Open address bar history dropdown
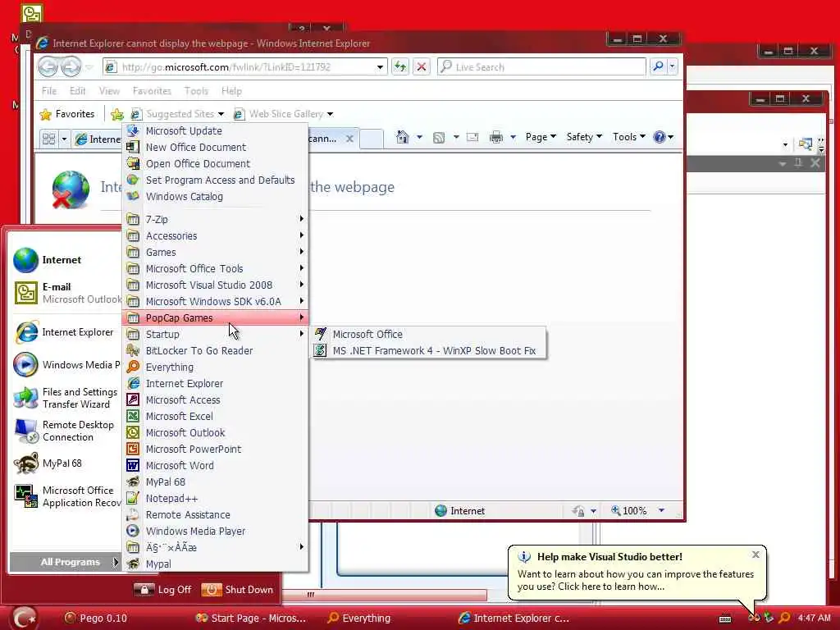The height and width of the screenshot is (630, 840). coord(380,67)
